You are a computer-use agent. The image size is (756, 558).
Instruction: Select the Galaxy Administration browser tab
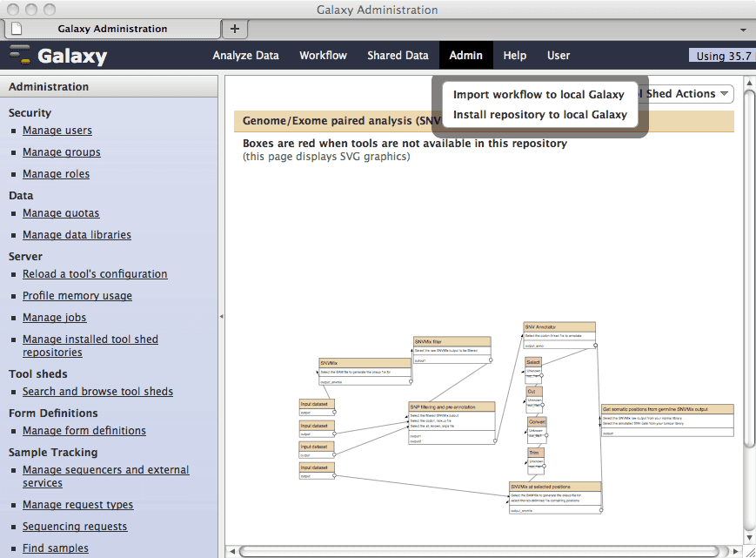[x=112, y=29]
